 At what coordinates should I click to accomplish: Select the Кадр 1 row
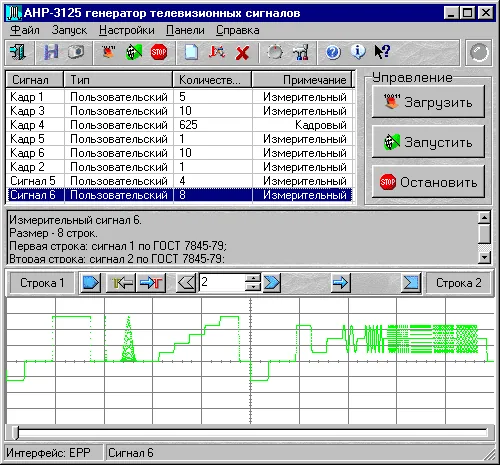(x=179, y=97)
